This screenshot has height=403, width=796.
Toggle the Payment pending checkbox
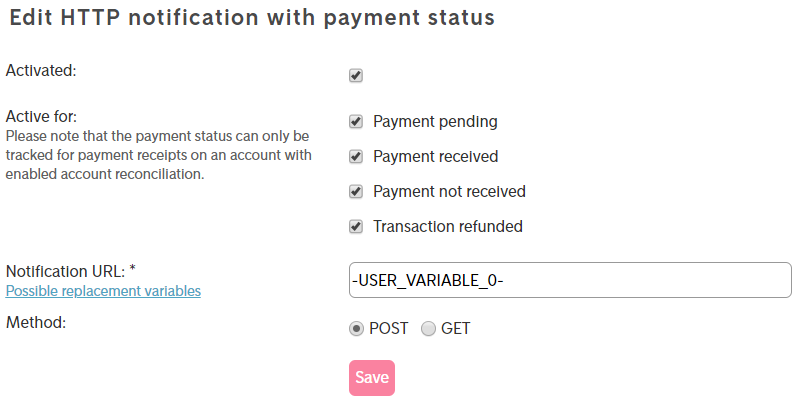[356, 122]
